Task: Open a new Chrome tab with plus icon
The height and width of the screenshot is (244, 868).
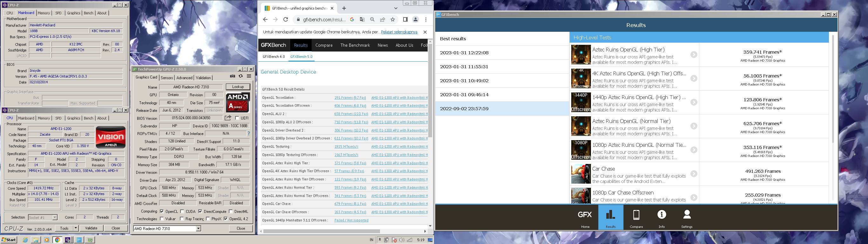Action: click(x=344, y=8)
